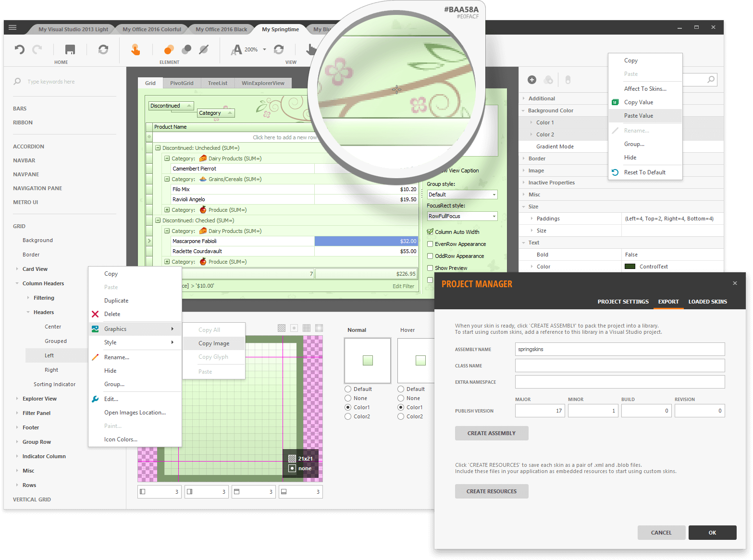The image size is (753, 560).
Task: Select the Color2 radio button under Normal
Action: pyautogui.click(x=348, y=416)
